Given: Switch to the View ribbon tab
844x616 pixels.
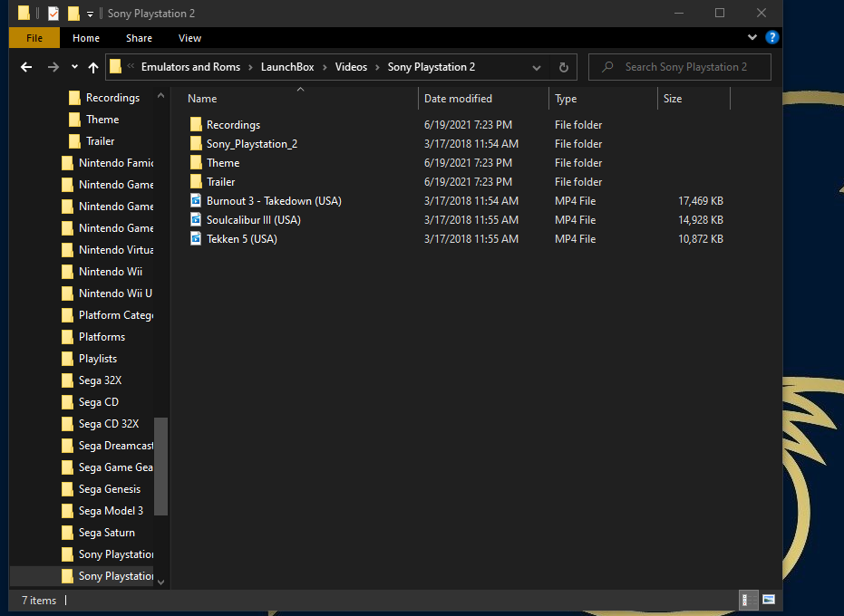Looking at the screenshot, I should [x=189, y=38].
